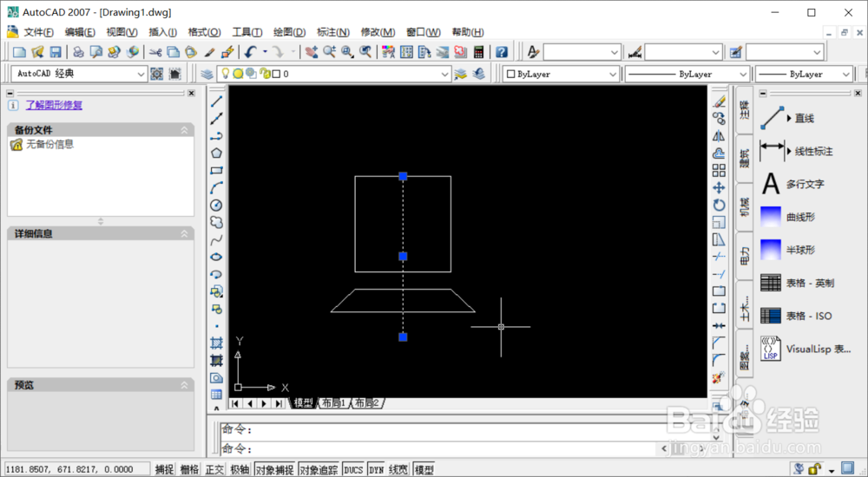Image resolution: width=868 pixels, height=477 pixels.
Task: Select the Polygon draw tool
Action: coord(216,154)
